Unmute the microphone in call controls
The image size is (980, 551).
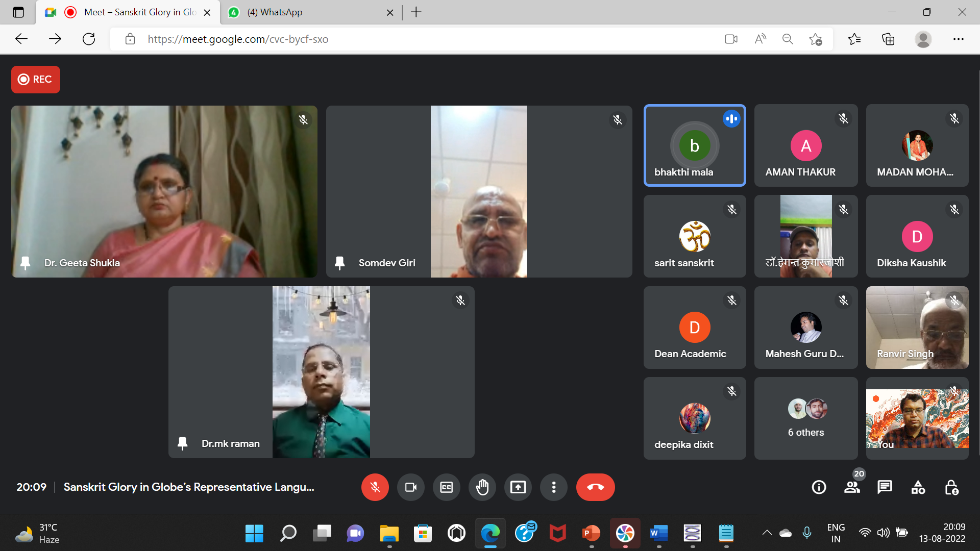click(x=375, y=487)
